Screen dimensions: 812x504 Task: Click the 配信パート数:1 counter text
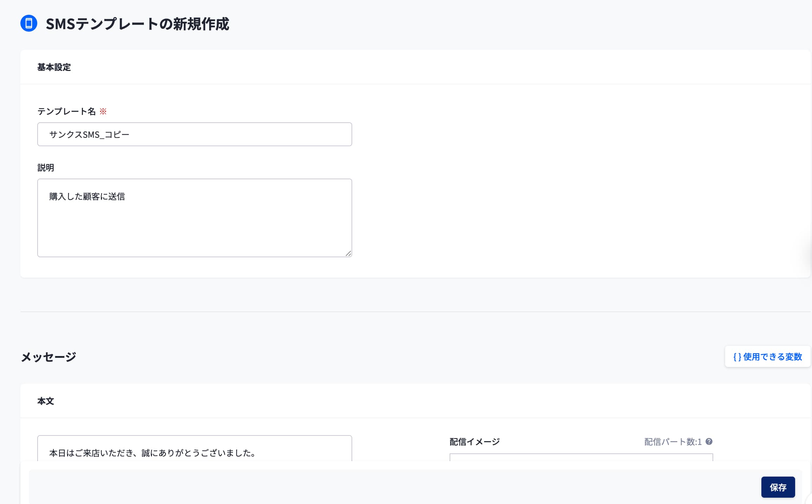[672, 442]
